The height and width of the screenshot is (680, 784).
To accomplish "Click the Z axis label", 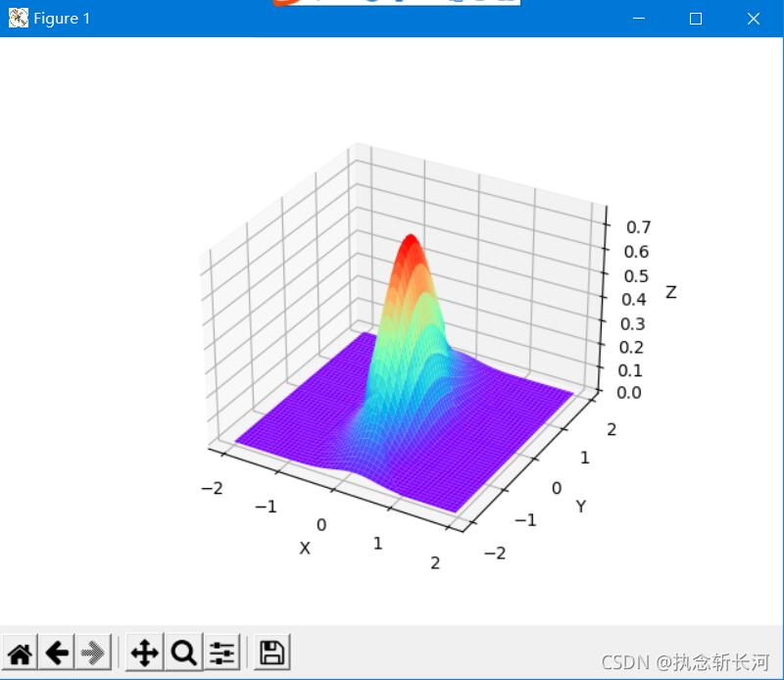I will (670, 292).
